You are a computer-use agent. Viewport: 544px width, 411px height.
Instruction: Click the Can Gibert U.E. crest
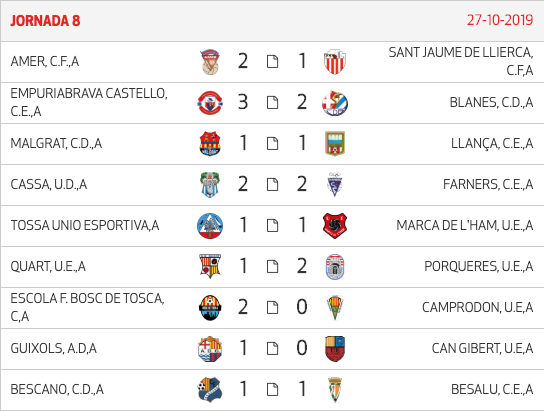(x=335, y=349)
